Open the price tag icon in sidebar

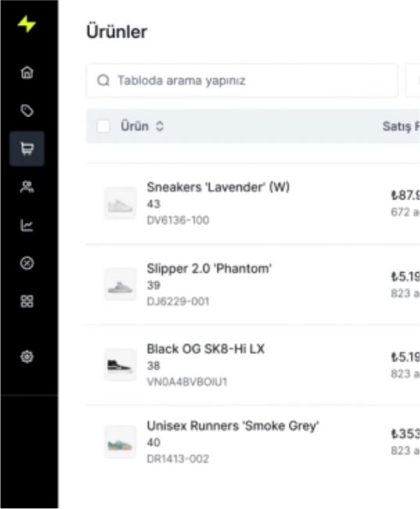coord(27,110)
